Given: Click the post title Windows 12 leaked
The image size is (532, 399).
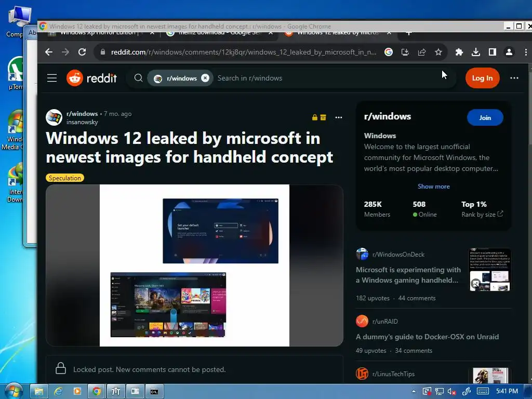Looking at the screenshot, I should point(189,148).
